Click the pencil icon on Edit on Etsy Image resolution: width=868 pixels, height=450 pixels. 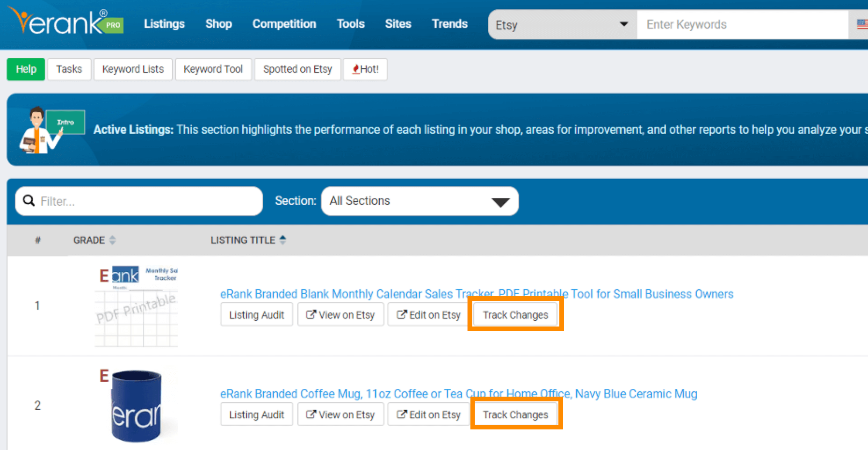(401, 314)
